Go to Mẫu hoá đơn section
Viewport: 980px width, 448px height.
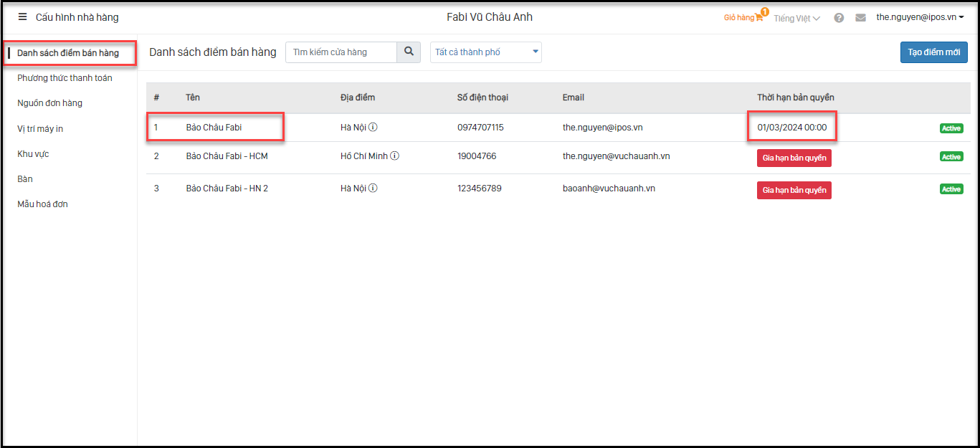click(x=42, y=204)
